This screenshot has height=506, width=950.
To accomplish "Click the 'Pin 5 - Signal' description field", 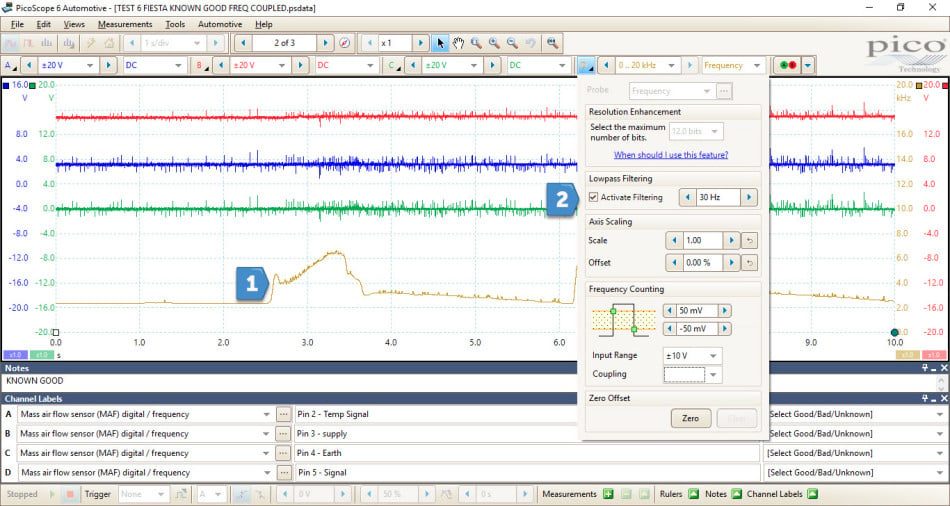I will point(527,473).
